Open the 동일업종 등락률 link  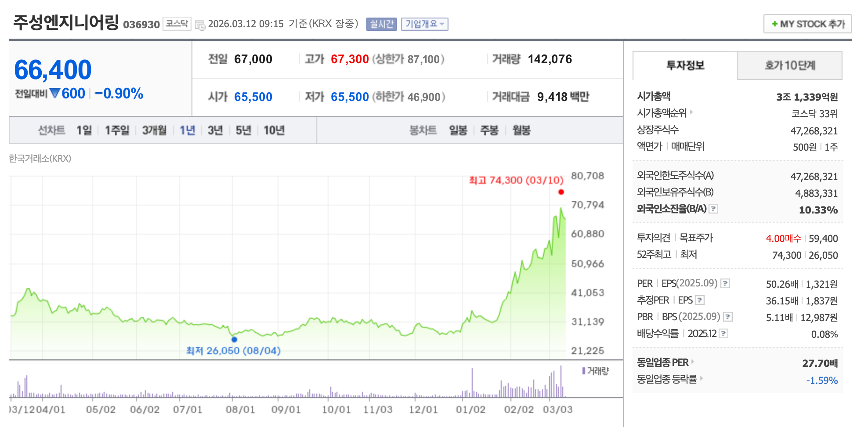point(667,379)
